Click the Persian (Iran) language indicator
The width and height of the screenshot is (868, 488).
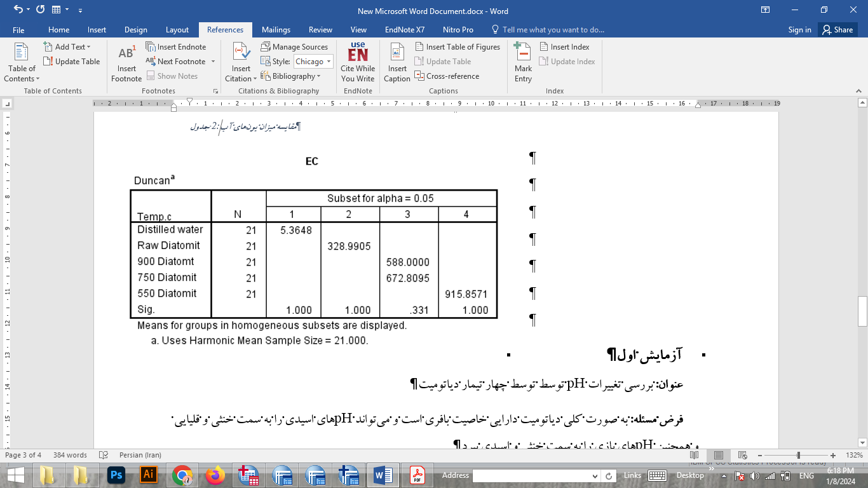(140, 455)
